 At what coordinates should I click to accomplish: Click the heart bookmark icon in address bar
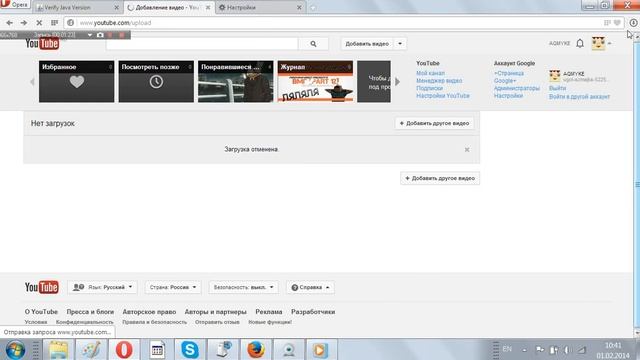pyautogui.click(x=617, y=23)
